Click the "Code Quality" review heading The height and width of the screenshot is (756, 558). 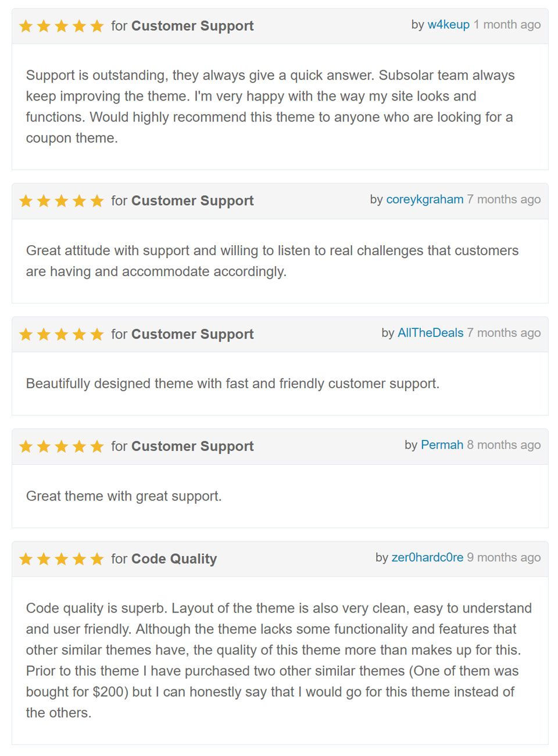[x=174, y=559]
